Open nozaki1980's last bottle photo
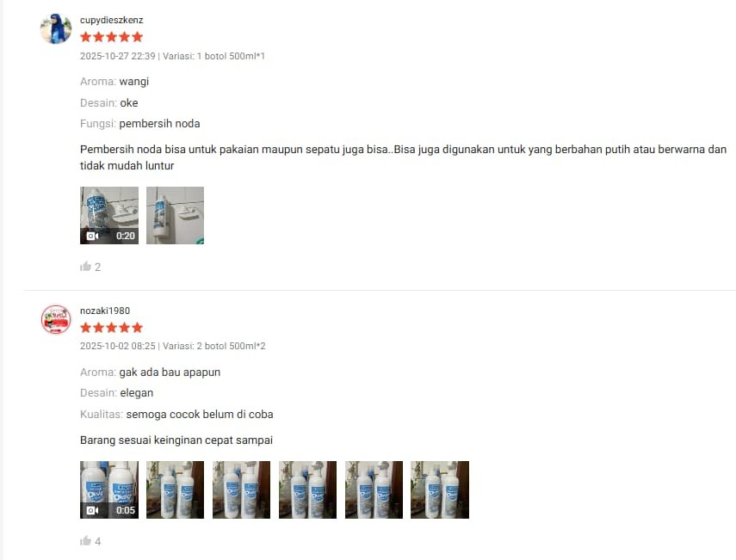Viewport: 736px width, 560px height. 440,489
